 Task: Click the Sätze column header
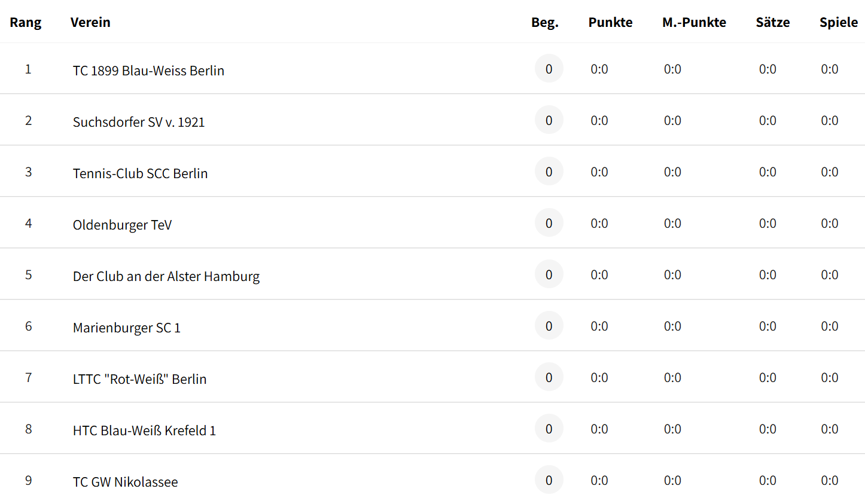773,22
